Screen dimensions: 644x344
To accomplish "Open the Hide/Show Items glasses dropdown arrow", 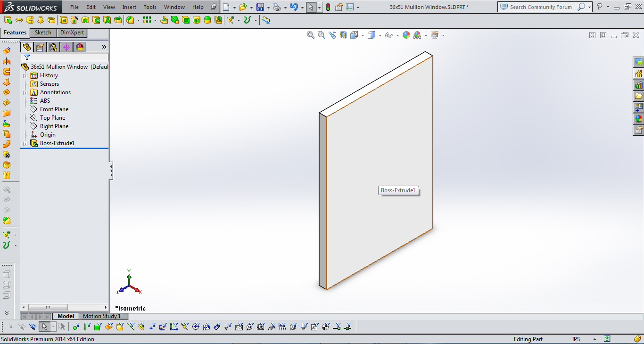I will click(x=397, y=35).
